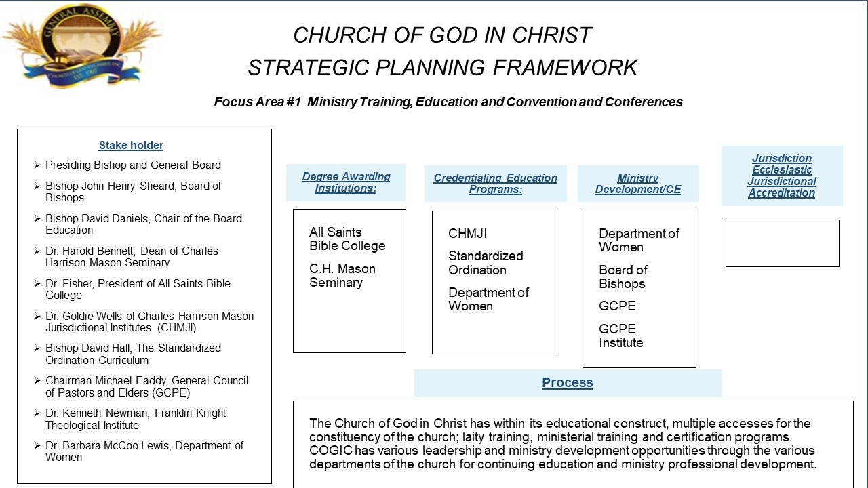
Task: Select 'C.H. Mason Seminary' text
Action: pyautogui.click(x=342, y=276)
